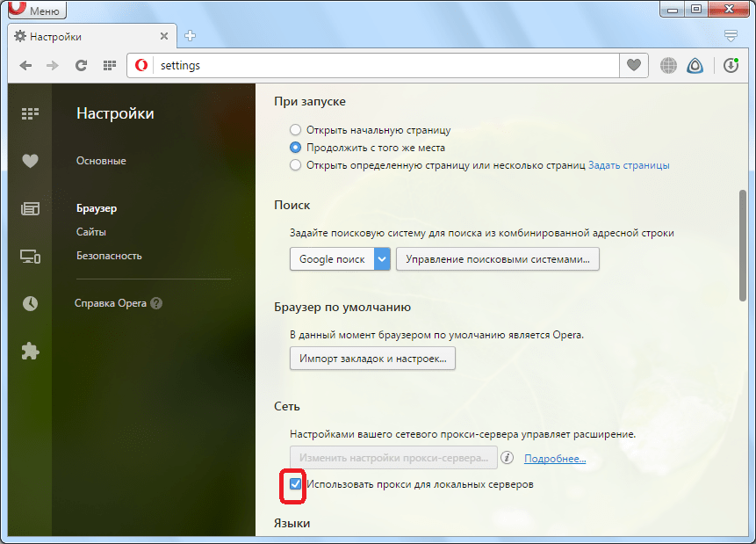Screen dimensions: 756x544
Task: Select 'Открыть начальную страницу' radio option
Action: 296,130
